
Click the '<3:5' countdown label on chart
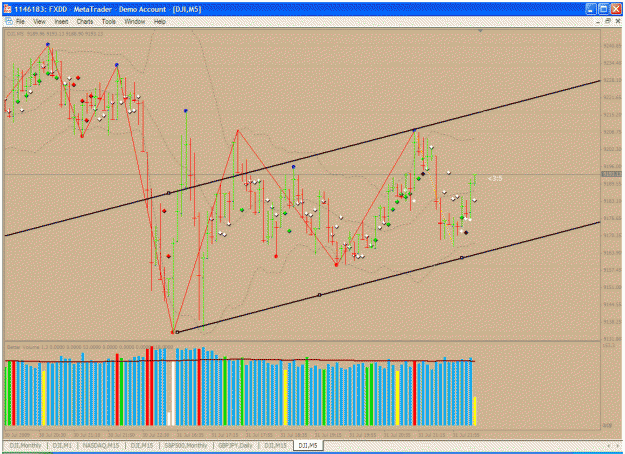(495, 179)
